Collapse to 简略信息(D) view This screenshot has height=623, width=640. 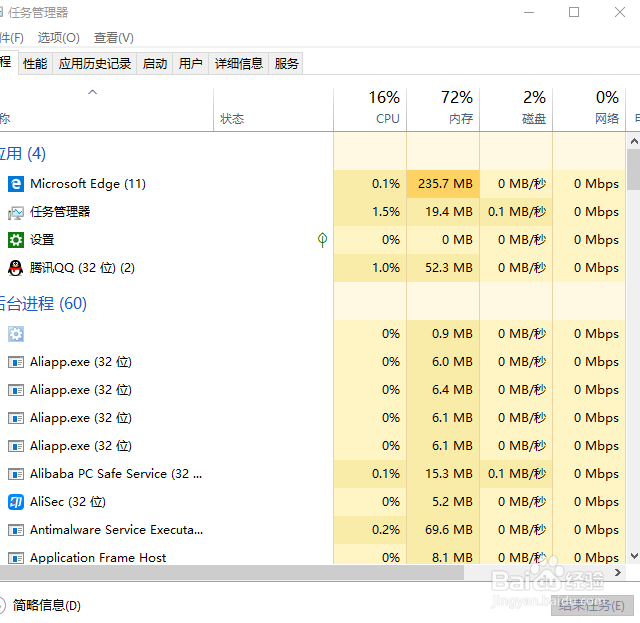[x=41, y=605]
